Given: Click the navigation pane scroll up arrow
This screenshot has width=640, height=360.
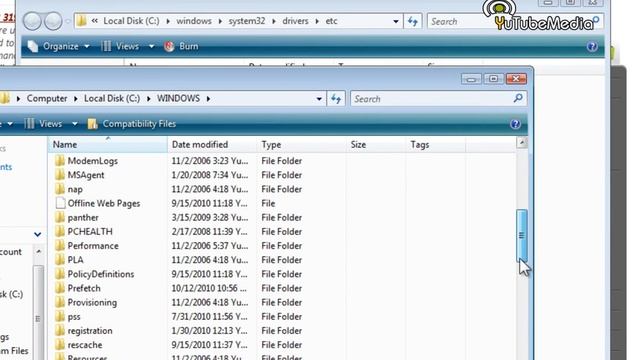Looking at the screenshot, I should (x=38, y=251).
